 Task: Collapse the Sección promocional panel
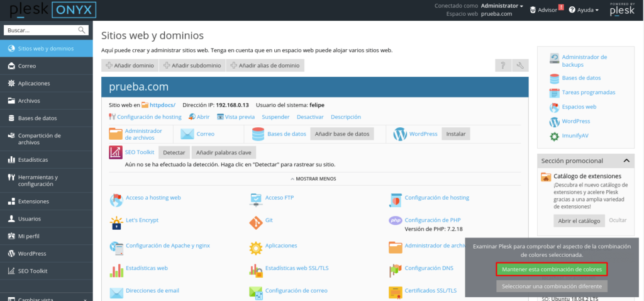point(626,161)
